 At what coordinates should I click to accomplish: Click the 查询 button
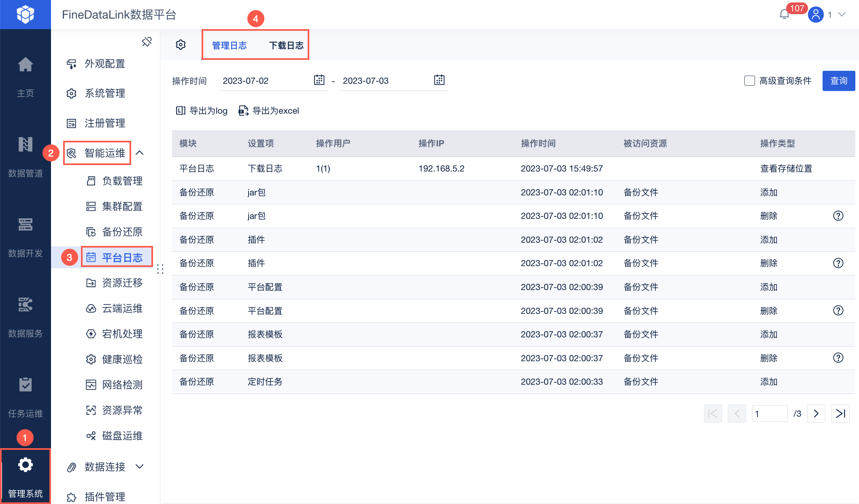point(838,81)
